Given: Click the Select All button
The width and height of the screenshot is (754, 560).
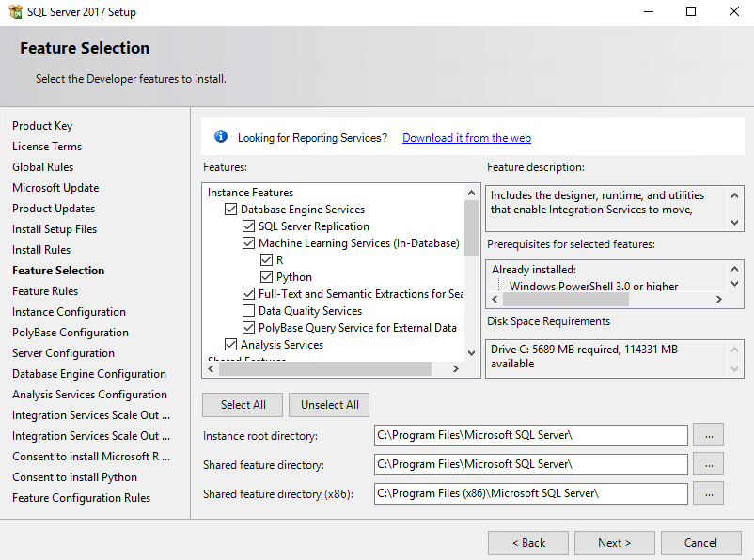Looking at the screenshot, I should click(x=243, y=405).
